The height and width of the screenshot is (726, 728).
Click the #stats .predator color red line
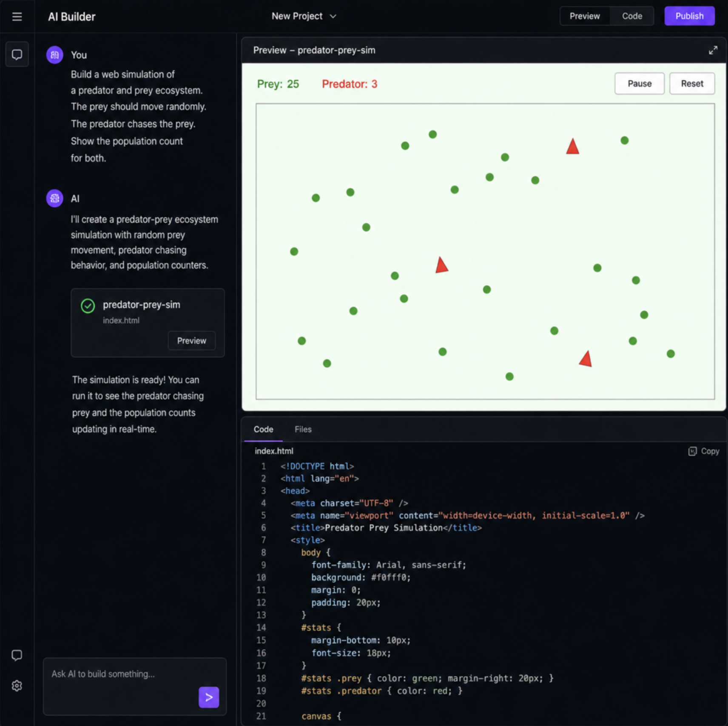coord(382,691)
